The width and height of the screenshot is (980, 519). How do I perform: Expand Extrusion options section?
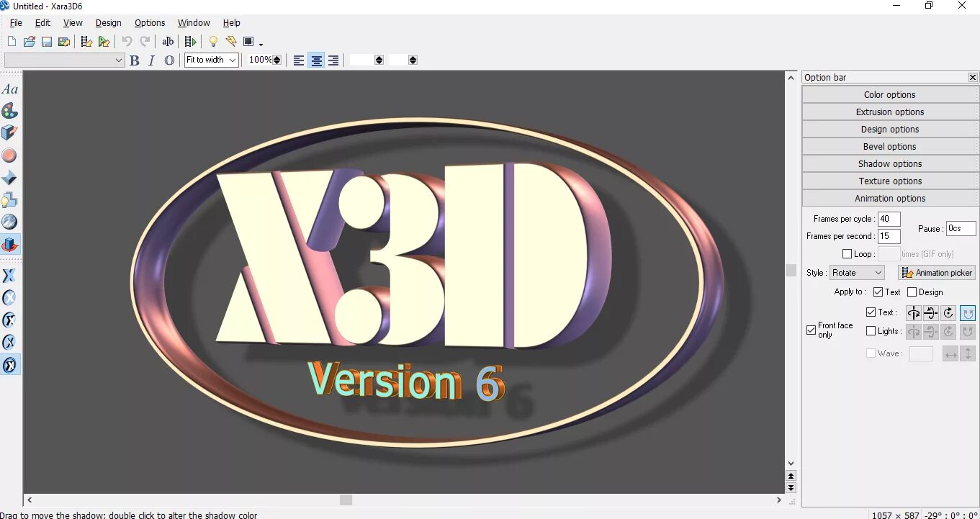tap(890, 112)
